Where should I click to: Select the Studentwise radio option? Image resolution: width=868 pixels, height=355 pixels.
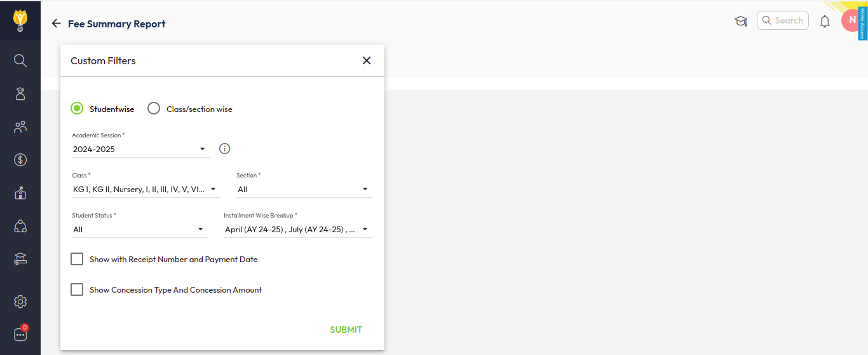[77, 109]
